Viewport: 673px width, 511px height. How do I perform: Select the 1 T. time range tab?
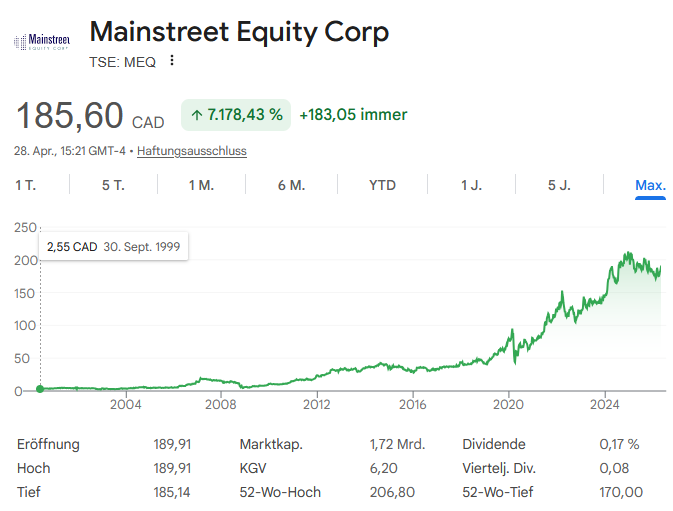26,185
